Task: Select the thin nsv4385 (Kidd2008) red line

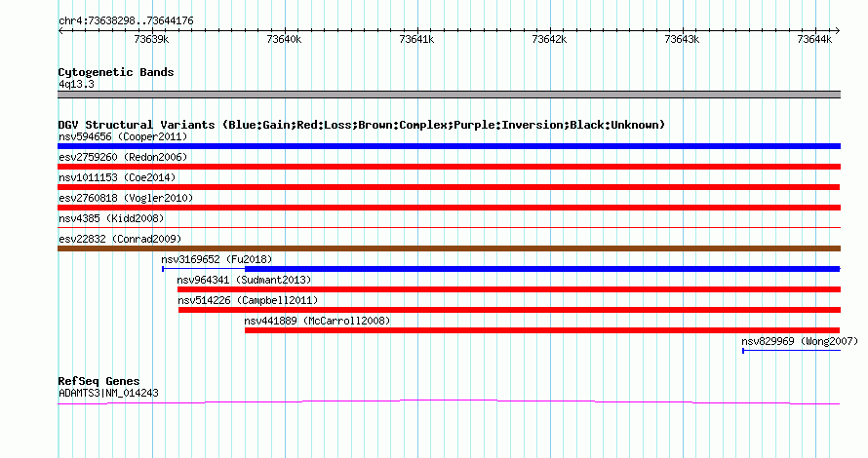Action: [449, 227]
